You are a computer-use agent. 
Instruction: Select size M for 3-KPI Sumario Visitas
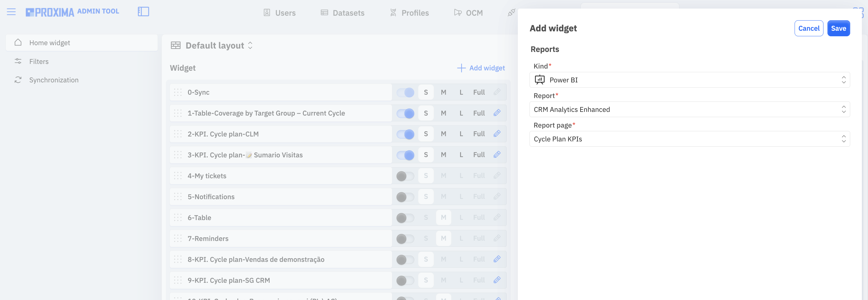click(x=444, y=155)
